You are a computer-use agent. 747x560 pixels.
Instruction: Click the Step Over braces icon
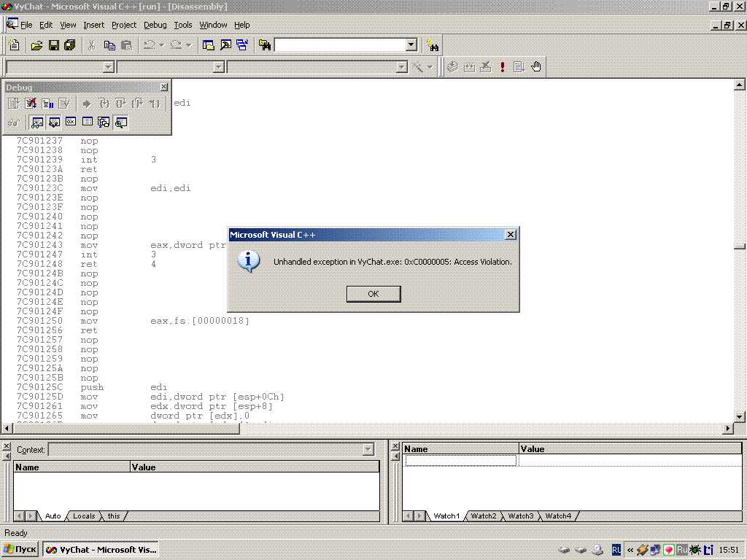coord(120,104)
